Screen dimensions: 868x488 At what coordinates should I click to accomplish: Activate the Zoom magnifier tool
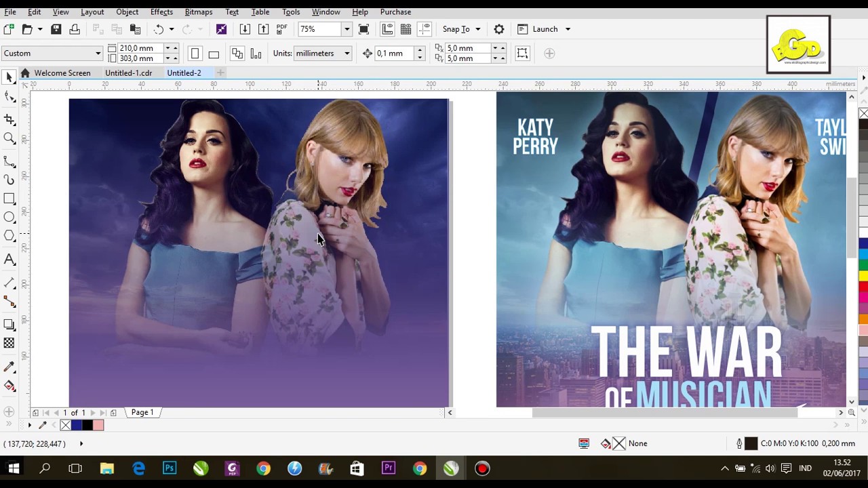click(9, 138)
